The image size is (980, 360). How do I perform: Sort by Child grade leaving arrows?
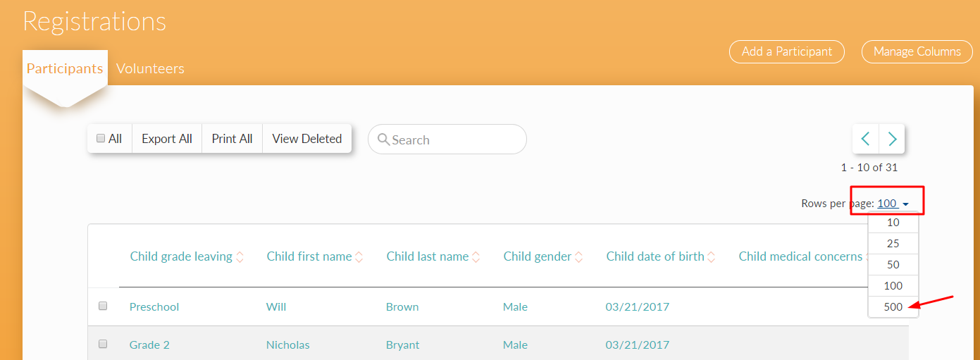tap(240, 257)
